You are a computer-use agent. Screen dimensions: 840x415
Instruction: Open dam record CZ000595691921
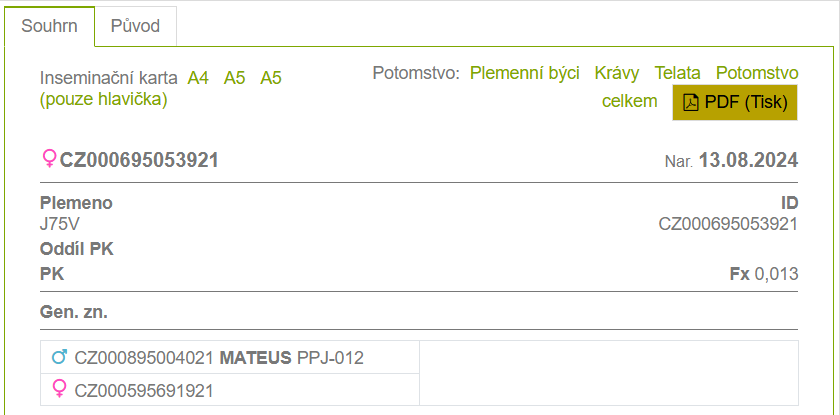coord(144,390)
